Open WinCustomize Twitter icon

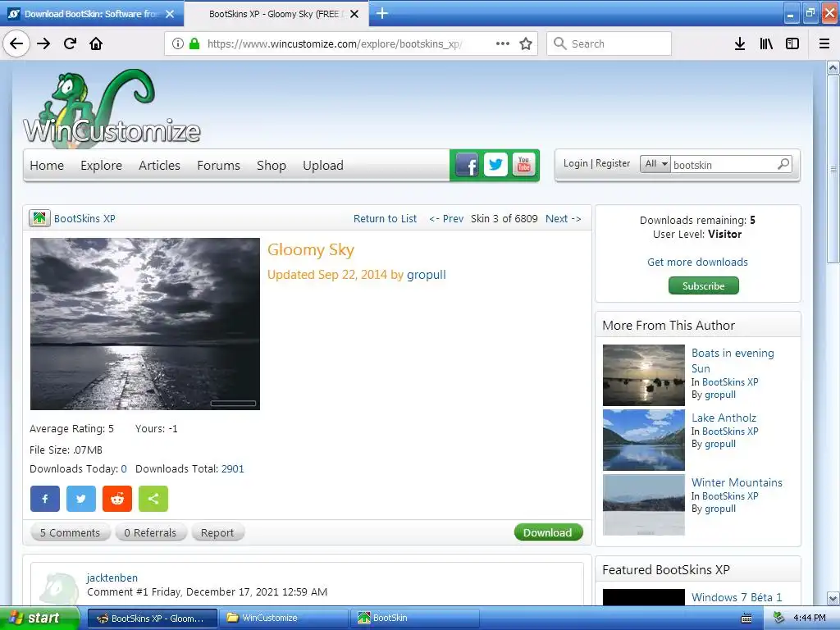coord(495,165)
